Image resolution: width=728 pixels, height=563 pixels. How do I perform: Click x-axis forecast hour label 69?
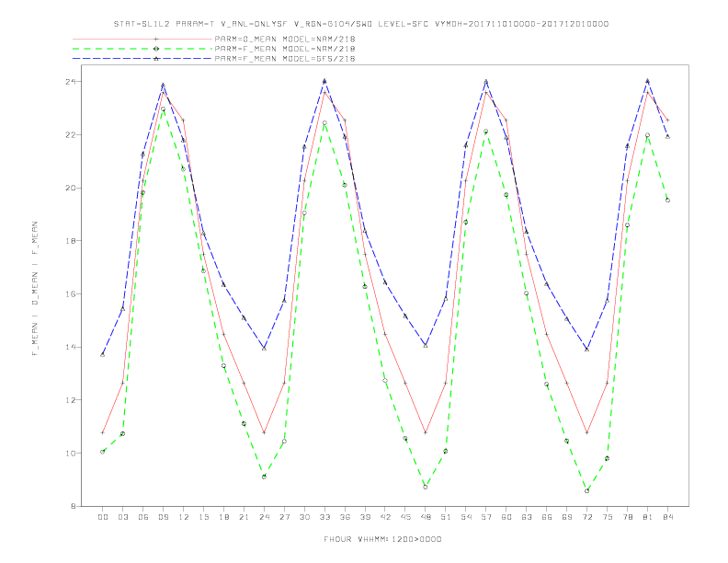point(567,517)
